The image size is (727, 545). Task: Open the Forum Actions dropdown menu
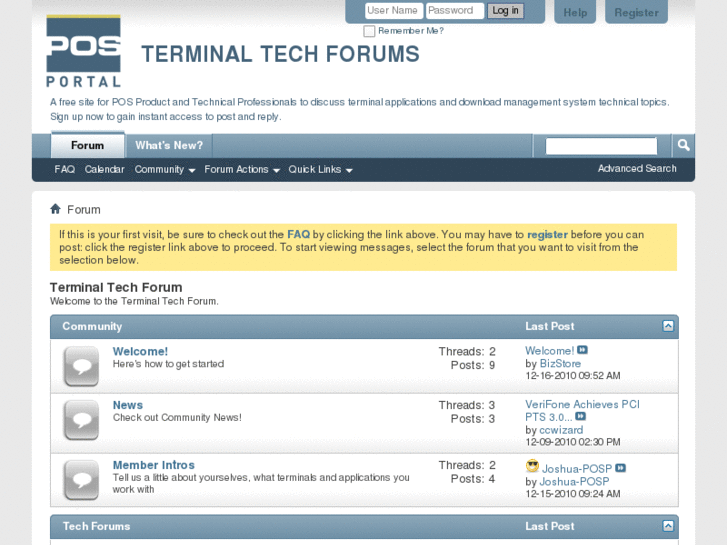tap(242, 169)
